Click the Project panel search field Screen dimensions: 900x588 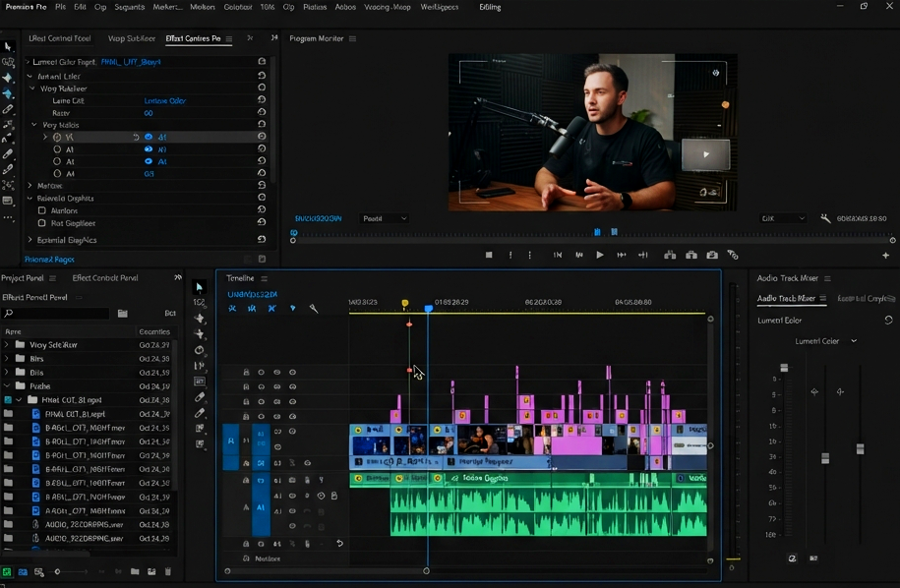click(x=56, y=314)
